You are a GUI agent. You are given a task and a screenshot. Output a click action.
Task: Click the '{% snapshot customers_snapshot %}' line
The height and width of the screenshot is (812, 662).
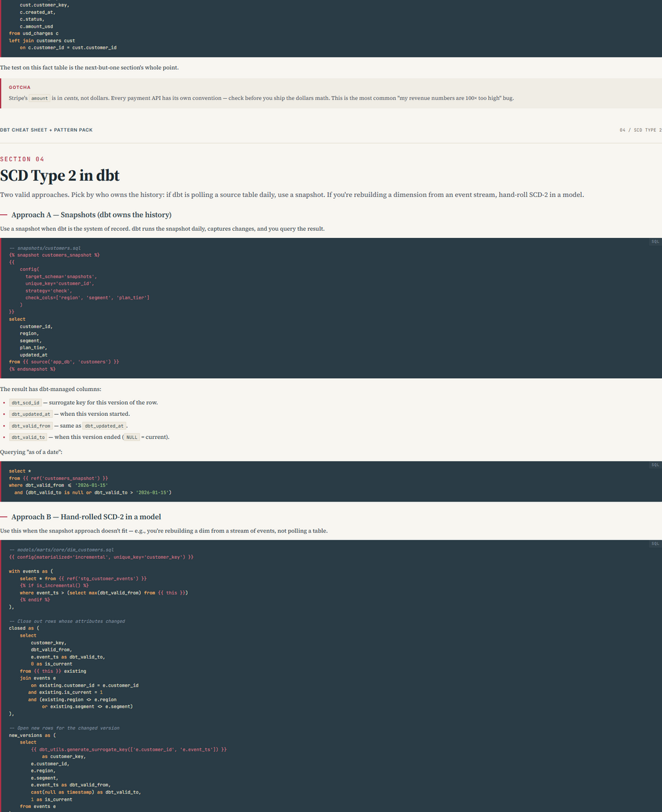tap(55, 254)
